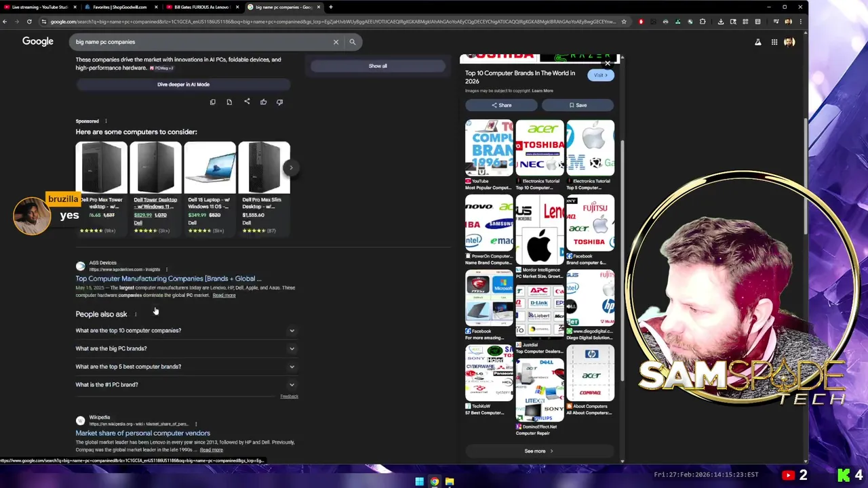Open the Dell 15 Laptop sponsored product

[x=210, y=188]
